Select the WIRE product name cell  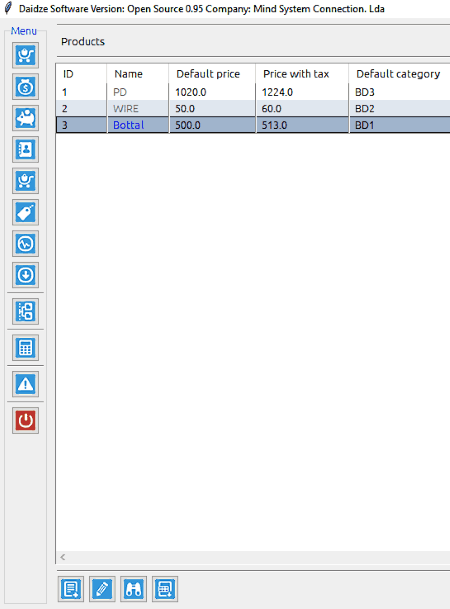(138, 108)
